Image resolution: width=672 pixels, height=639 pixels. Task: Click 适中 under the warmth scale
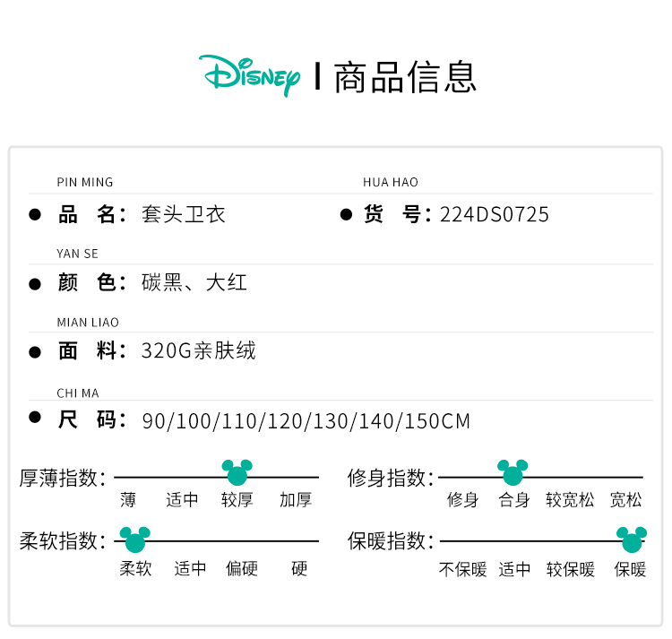(514, 570)
